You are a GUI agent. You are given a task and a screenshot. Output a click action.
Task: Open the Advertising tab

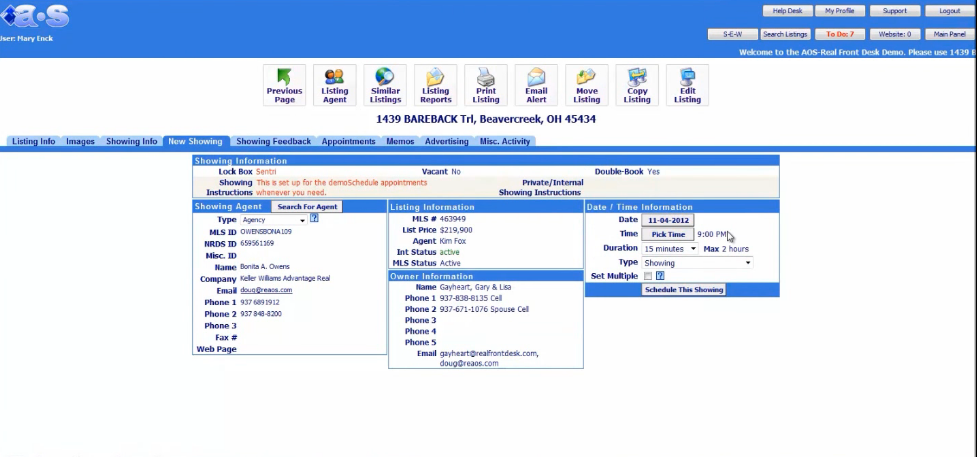coord(447,142)
